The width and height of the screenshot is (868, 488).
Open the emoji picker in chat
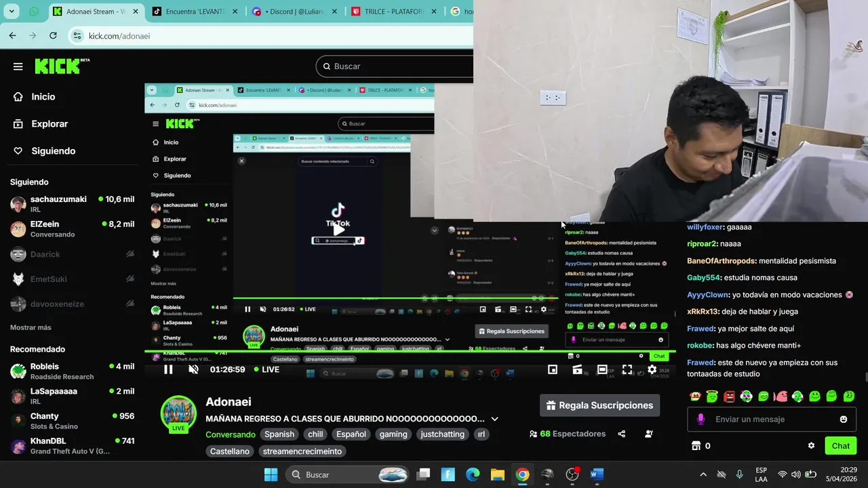coord(843,420)
